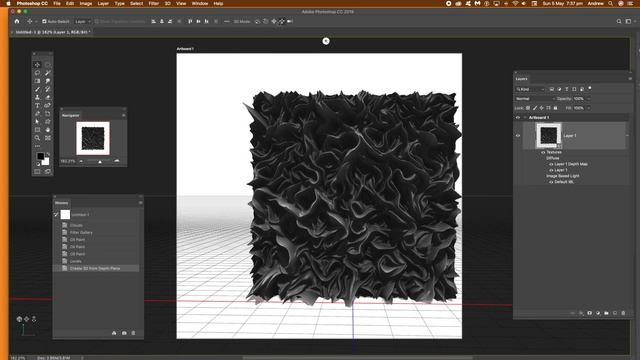
Task: Open the Window menu
Action: pyautogui.click(x=200, y=3)
